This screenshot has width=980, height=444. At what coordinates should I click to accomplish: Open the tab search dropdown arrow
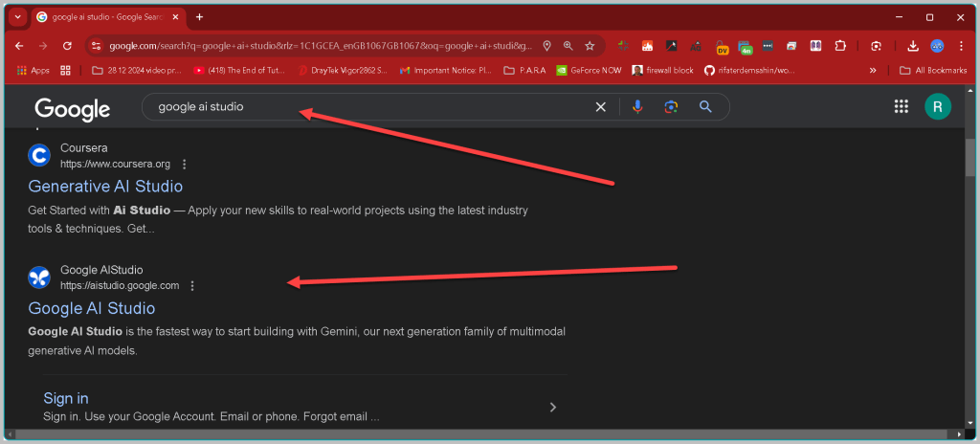coord(17,17)
